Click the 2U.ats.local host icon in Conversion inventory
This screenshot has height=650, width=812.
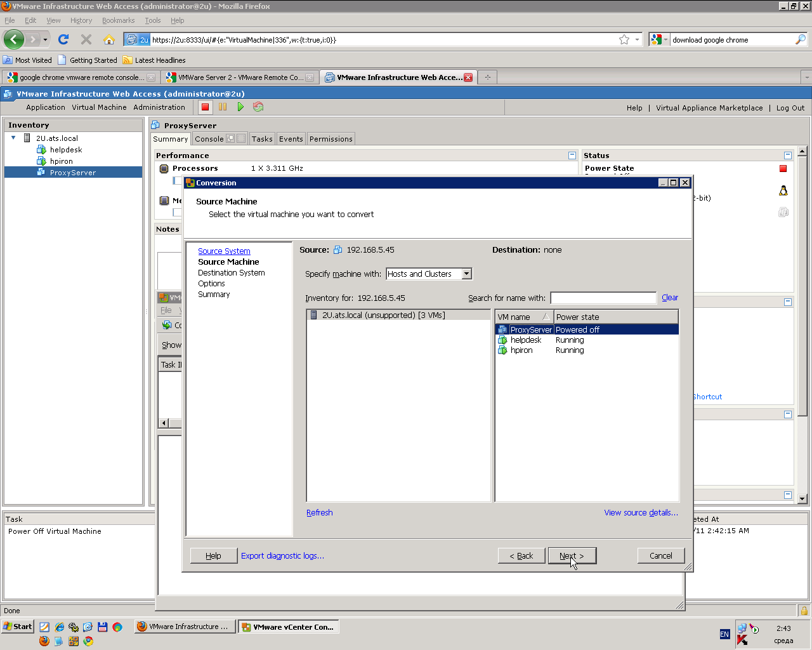coord(313,315)
